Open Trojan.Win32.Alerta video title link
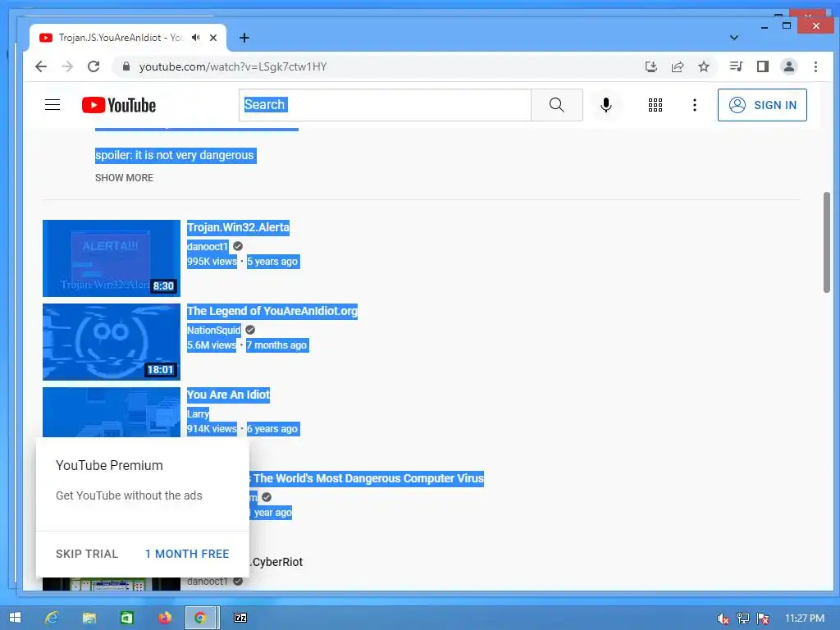Image resolution: width=840 pixels, height=630 pixels. point(238,227)
